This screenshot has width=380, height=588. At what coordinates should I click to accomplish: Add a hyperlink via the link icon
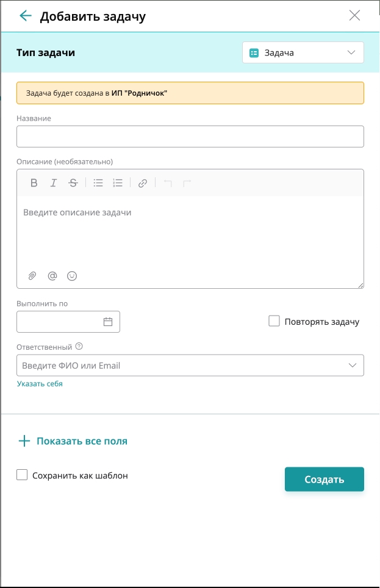point(142,183)
